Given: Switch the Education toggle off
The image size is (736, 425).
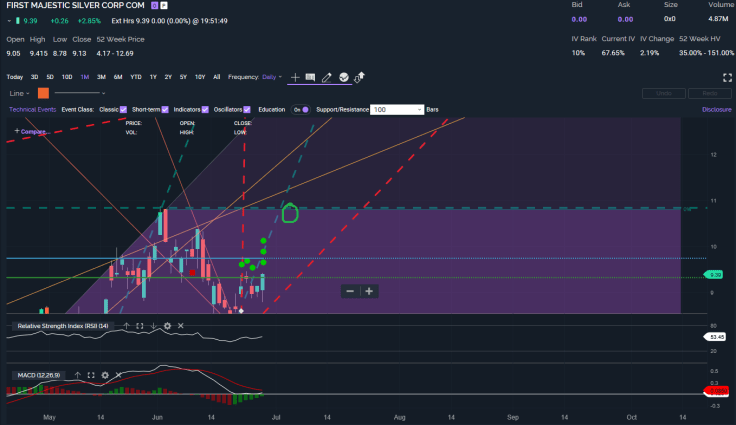Looking at the screenshot, I should click(301, 109).
